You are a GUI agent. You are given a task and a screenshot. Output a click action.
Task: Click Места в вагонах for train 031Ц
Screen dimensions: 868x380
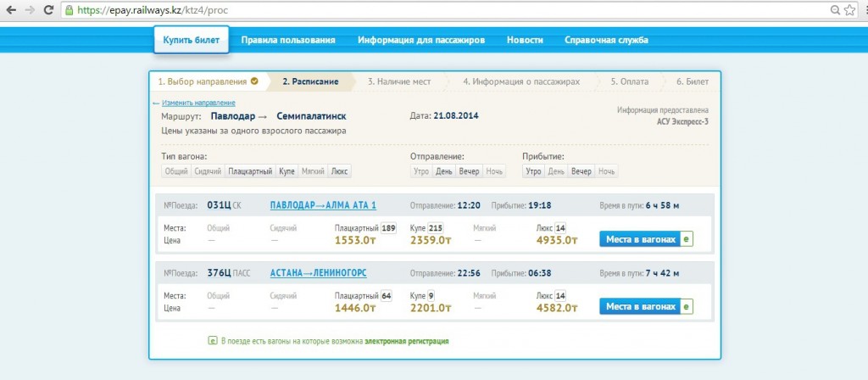click(640, 239)
